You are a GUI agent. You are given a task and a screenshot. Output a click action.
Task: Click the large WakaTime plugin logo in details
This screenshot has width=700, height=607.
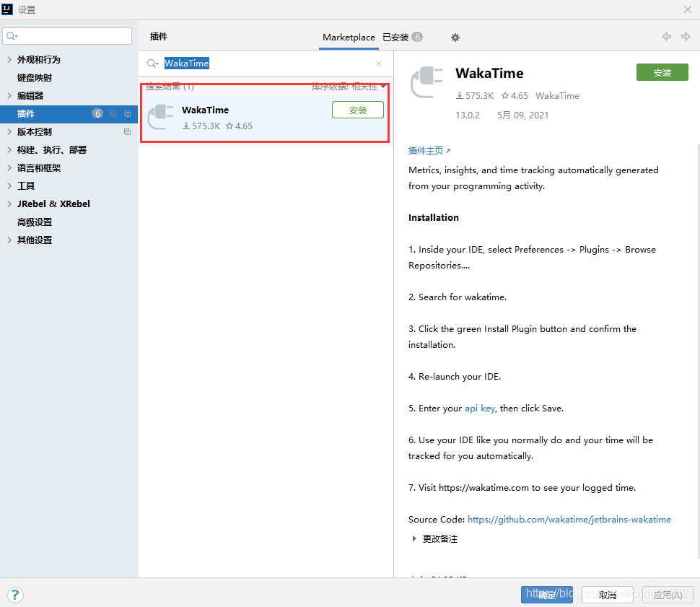(426, 82)
